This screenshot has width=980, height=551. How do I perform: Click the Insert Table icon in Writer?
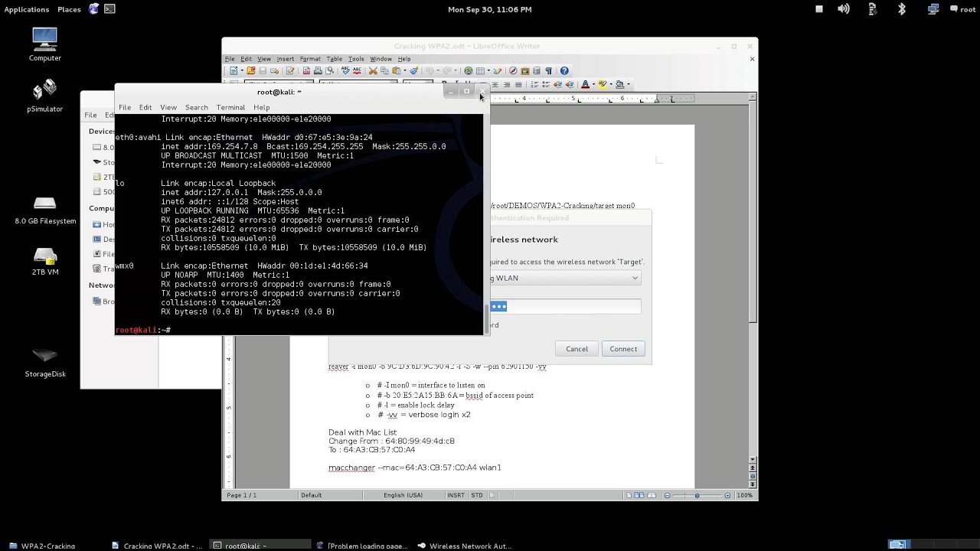click(480, 70)
